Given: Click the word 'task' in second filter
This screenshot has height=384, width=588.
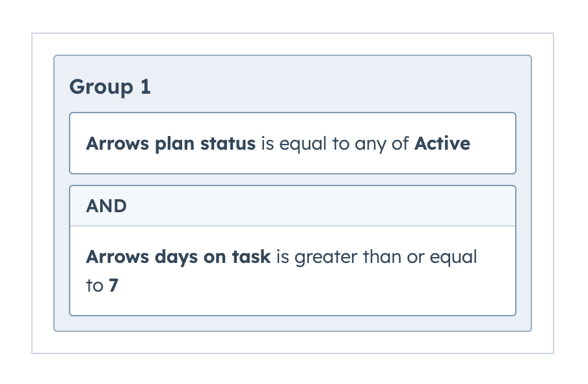Looking at the screenshot, I should click(251, 257).
